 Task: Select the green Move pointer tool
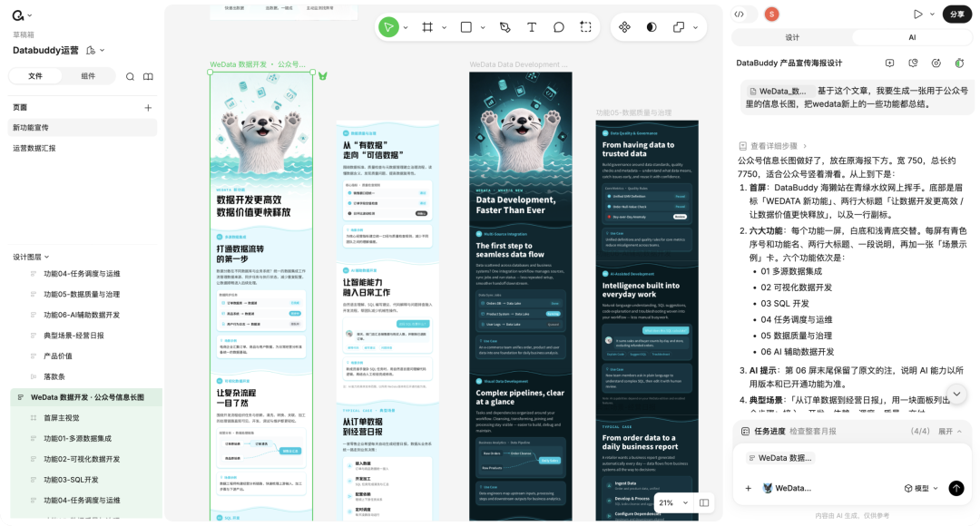pyautogui.click(x=388, y=27)
